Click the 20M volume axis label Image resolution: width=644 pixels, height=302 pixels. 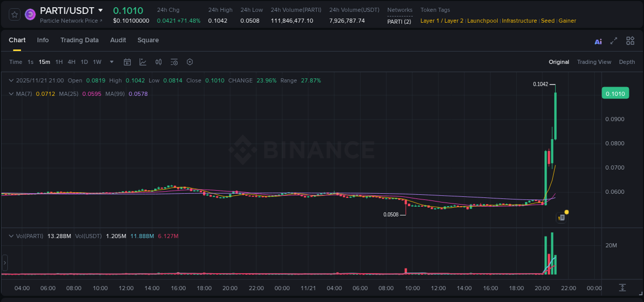click(611, 245)
